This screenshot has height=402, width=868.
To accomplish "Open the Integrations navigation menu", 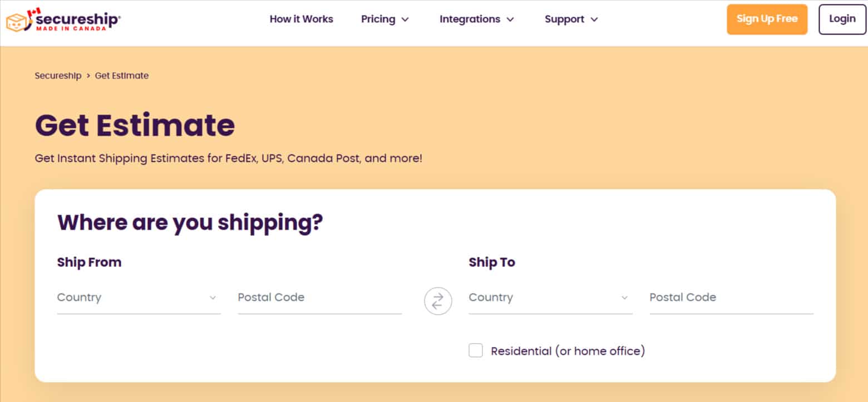I will tap(470, 19).
